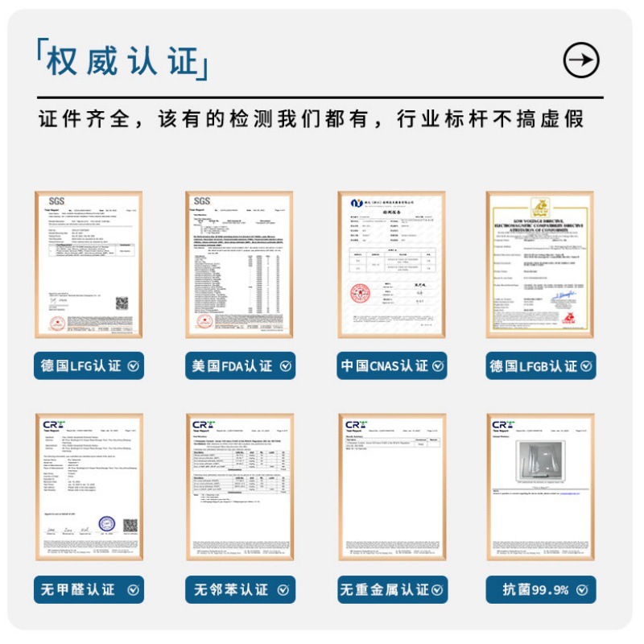
Task: Open the CRT report above 无邻苯认证
Action: click(240, 487)
